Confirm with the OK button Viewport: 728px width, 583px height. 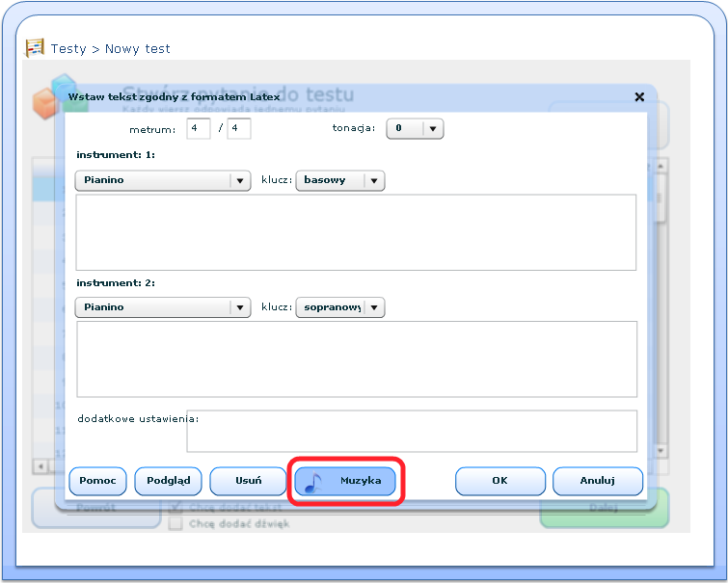(499, 481)
